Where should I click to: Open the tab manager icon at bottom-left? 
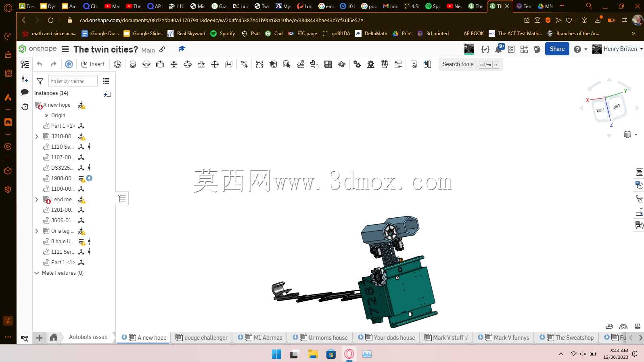point(25,338)
